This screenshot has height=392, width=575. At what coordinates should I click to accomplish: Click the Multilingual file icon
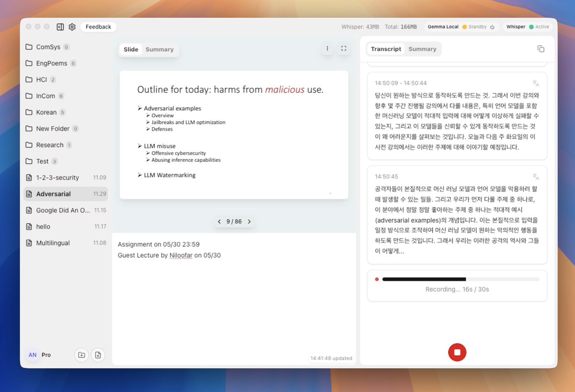29,243
